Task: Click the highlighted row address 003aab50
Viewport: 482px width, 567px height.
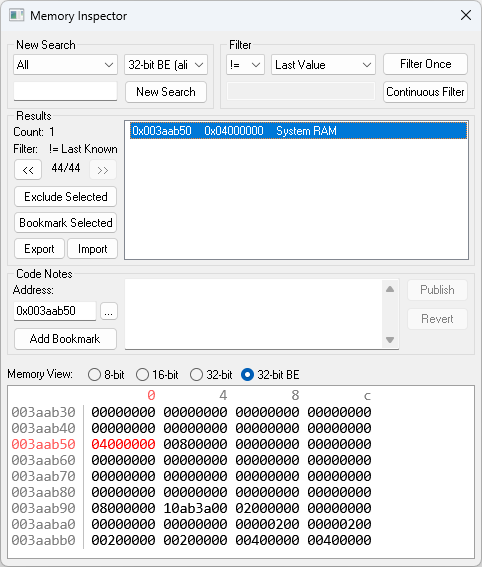Action: pos(43,444)
